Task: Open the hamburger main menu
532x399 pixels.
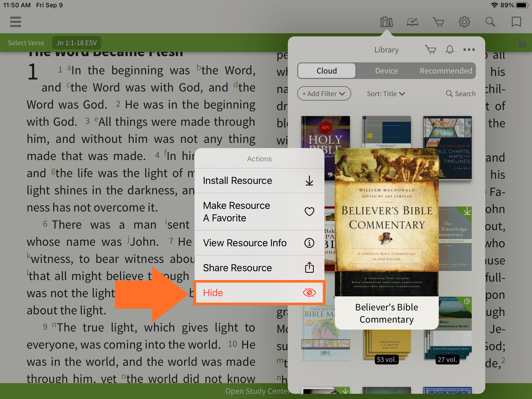Action: click(x=16, y=22)
